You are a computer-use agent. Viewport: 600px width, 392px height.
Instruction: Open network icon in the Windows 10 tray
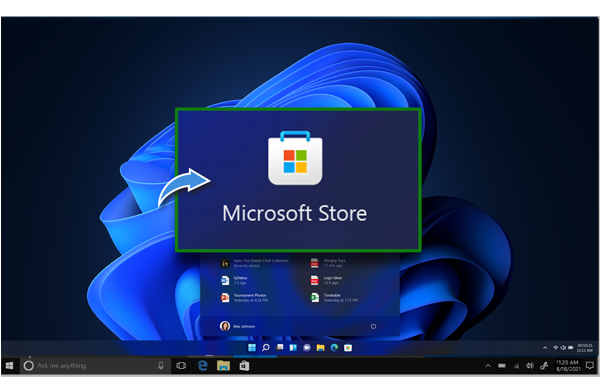pyautogui.click(x=517, y=366)
